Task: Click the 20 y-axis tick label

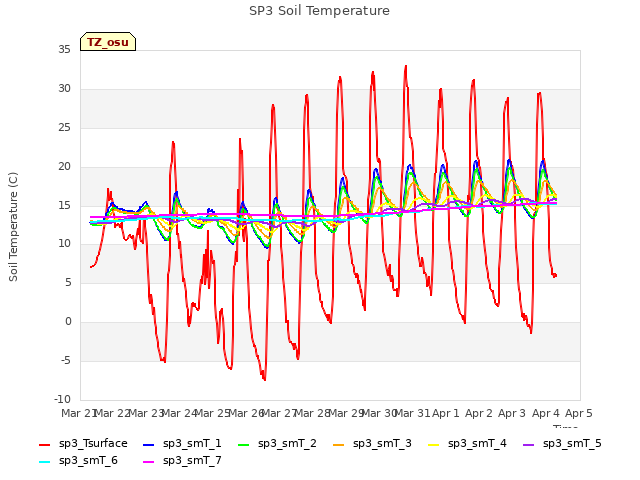Action: (x=64, y=167)
